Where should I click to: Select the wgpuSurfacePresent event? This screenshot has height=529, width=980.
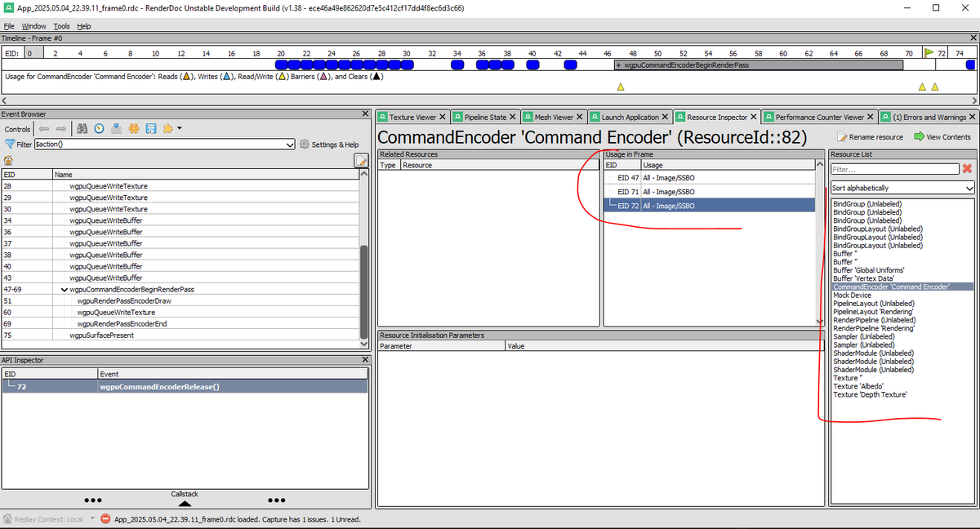(x=101, y=336)
